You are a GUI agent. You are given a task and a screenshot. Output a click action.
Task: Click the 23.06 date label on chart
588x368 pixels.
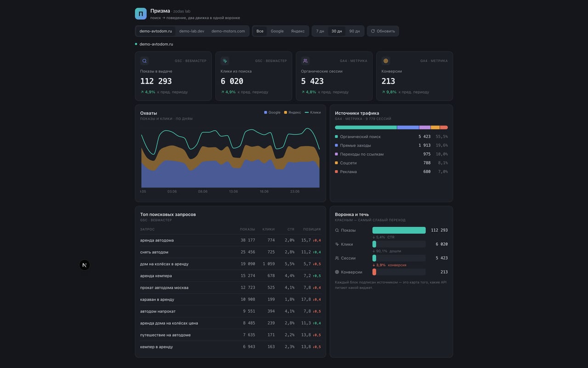pos(294,191)
